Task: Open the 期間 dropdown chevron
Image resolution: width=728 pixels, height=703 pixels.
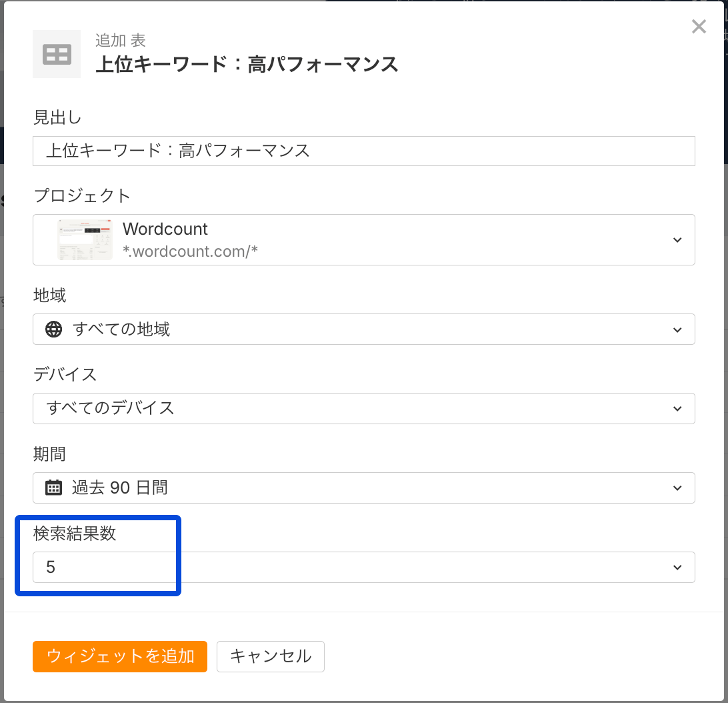Action: tap(677, 488)
